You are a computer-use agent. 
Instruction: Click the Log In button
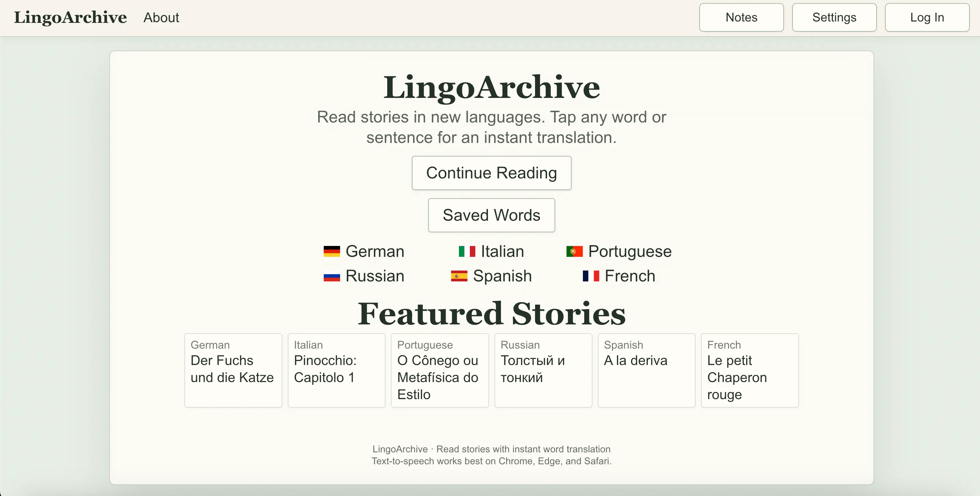tap(927, 17)
